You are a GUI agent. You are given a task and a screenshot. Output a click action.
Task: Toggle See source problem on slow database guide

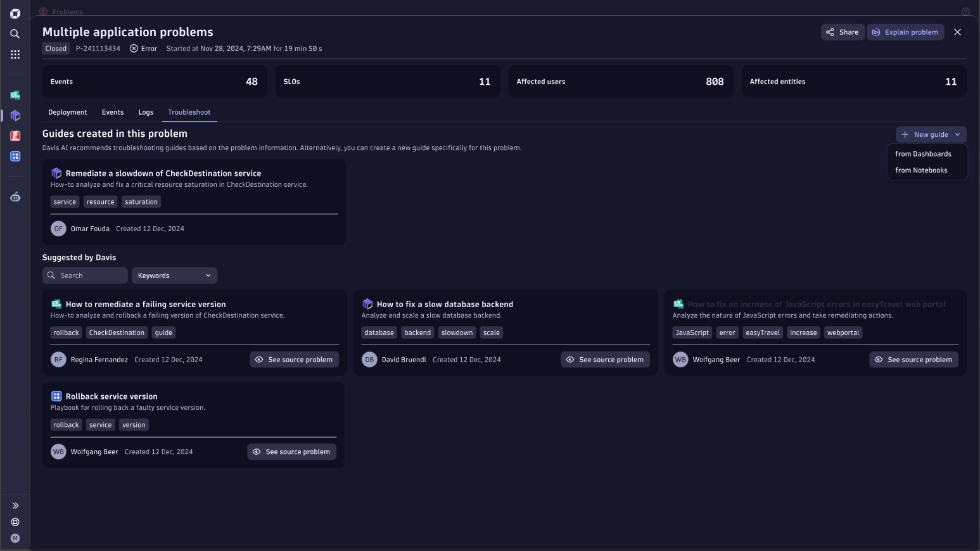pyautogui.click(x=605, y=359)
